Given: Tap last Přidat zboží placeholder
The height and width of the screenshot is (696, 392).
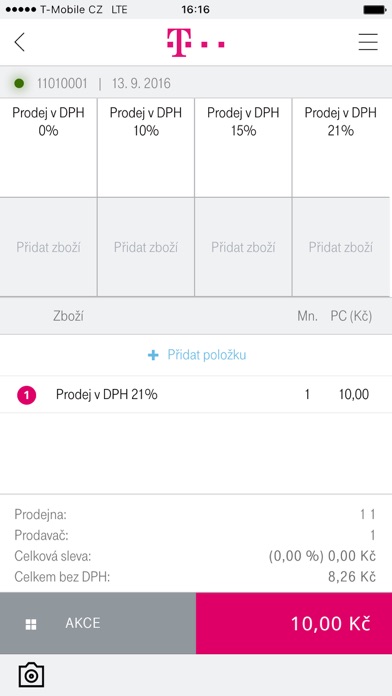Looking at the screenshot, I should coord(341,247).
